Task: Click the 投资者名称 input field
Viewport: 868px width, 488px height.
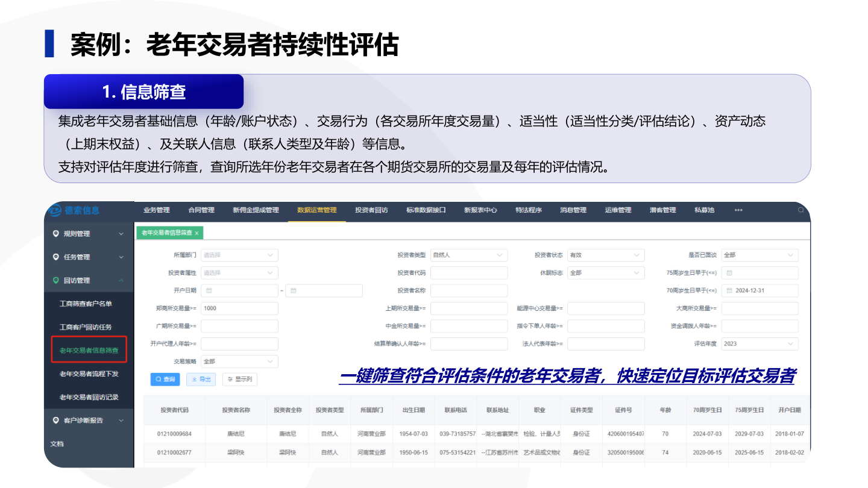Action: tap(469, 290)
